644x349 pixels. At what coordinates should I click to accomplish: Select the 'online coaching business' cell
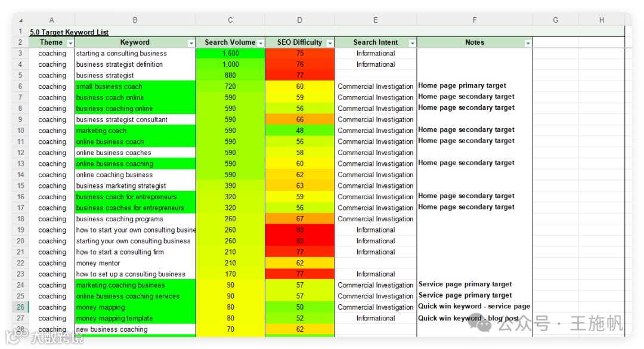(x=135, y=175)
